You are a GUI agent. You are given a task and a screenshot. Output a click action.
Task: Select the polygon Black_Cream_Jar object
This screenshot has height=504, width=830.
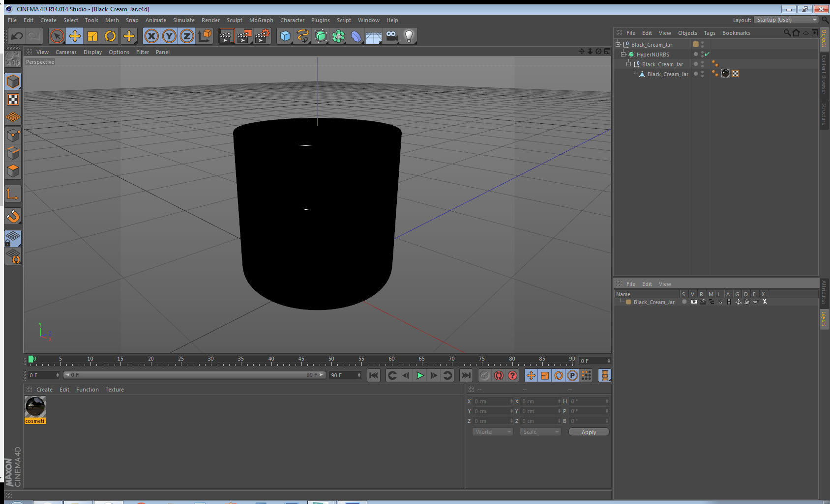[668, 74]
